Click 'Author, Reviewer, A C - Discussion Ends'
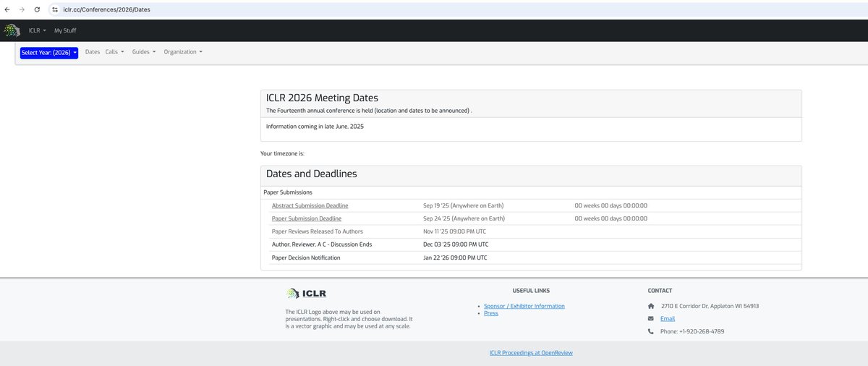The width and height of the screenshot is (868, 366). [x=322, y=244]
